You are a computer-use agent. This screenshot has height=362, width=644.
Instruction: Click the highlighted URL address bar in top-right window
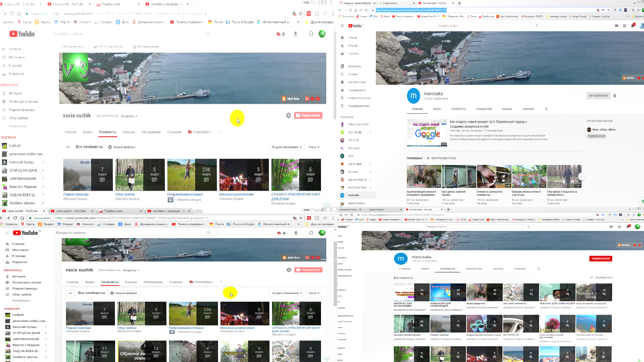[x=411, y=10]
